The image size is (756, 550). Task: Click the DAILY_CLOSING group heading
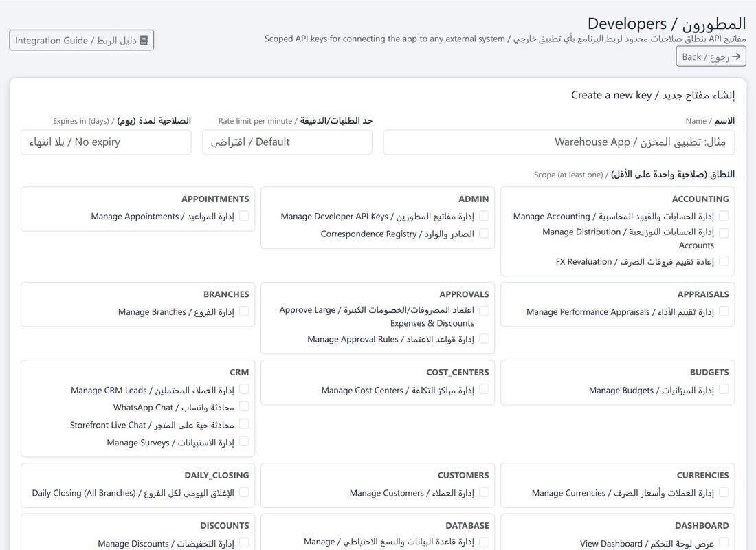coord(216,475)
